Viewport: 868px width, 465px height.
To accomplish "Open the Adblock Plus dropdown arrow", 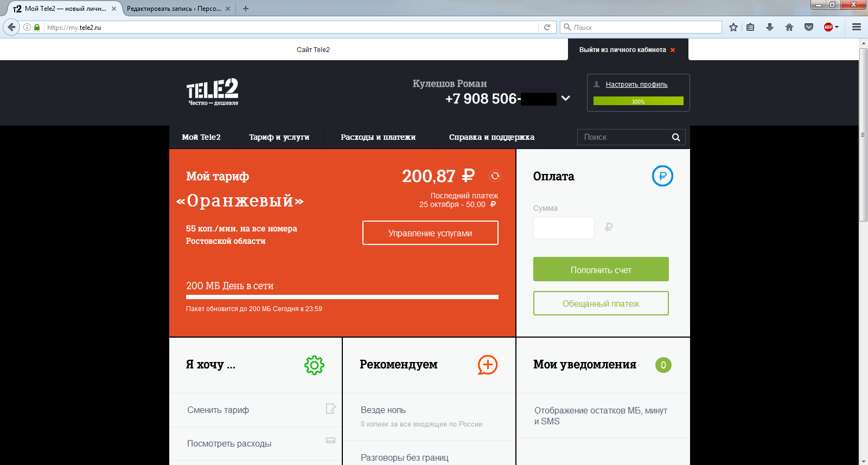I will (837, 27).
